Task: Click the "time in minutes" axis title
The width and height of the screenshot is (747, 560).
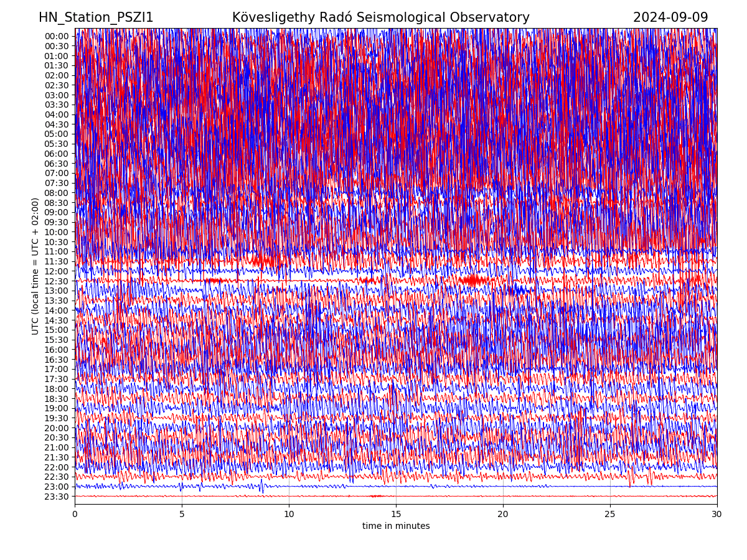Action: (x=396, y=526)
